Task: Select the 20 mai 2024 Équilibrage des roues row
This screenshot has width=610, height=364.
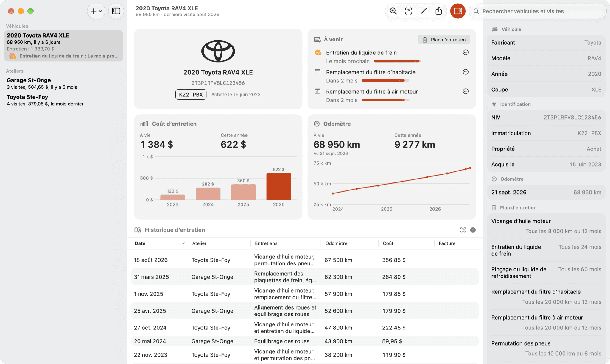Action: [305, 341]
